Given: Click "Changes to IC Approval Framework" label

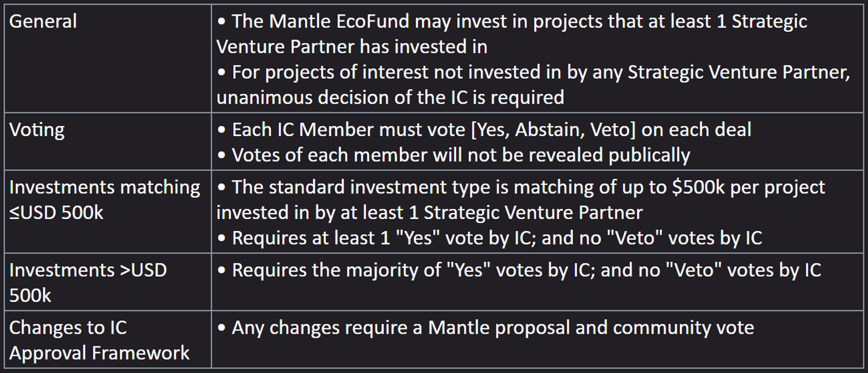Looking at the screenshot, I should [100, 340].
